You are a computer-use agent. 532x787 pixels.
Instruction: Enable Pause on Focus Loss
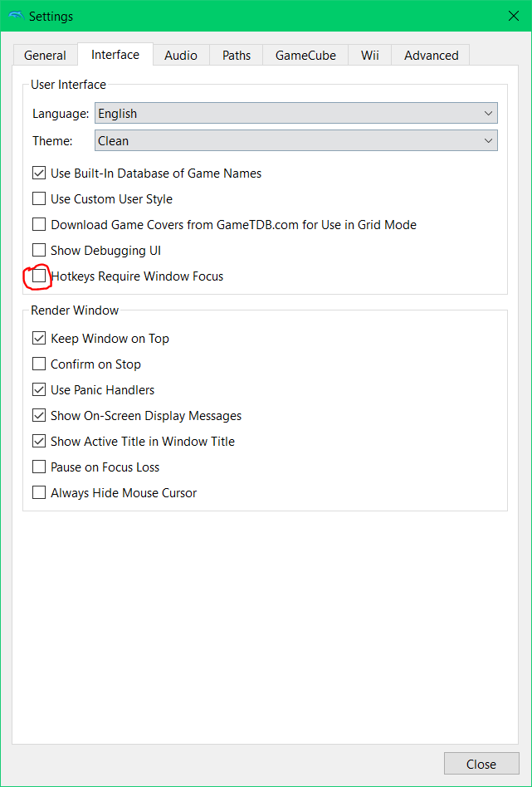(x=39, y=467)
